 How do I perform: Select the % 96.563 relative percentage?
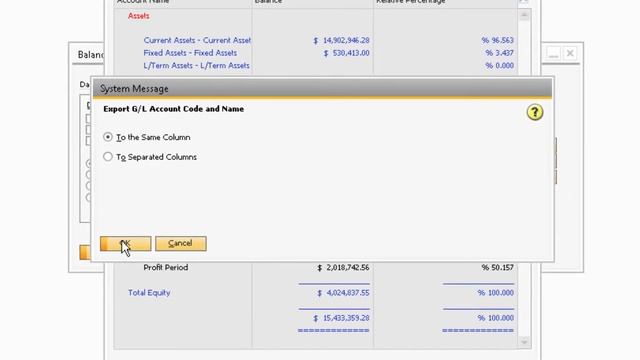point(497,40)
